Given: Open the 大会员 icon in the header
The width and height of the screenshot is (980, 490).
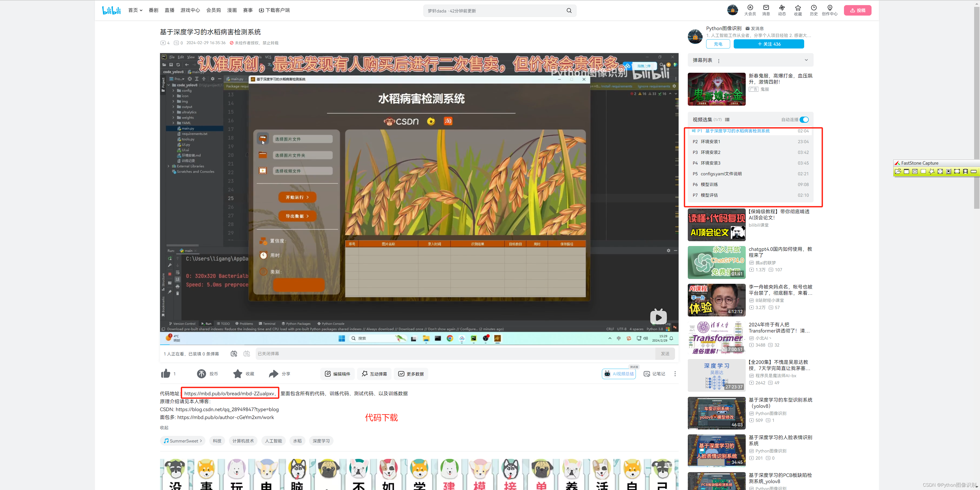Looking at the screenshot, I should pos(750,8).
